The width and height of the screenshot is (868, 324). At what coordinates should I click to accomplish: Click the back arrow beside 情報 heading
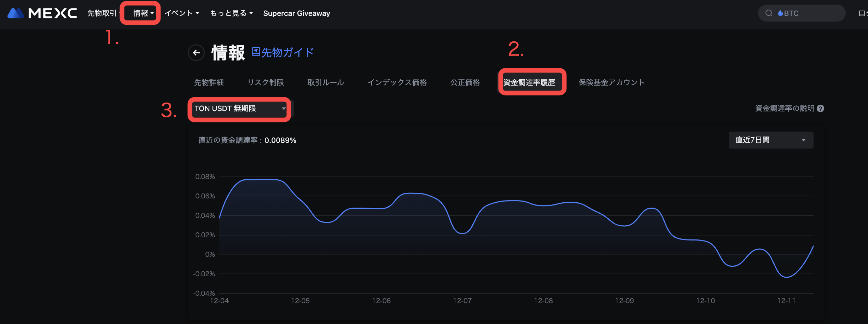point(196,53)
